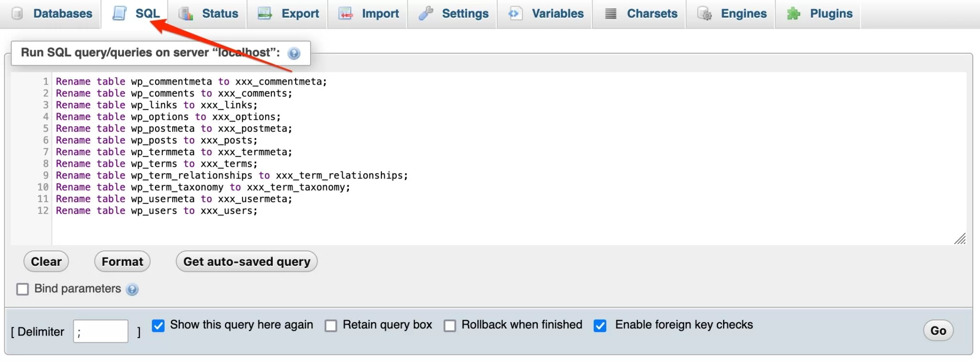Open help icon beside Run SQL query title
The height and width of the screenshot is (361, 980).
coord(294,53)
